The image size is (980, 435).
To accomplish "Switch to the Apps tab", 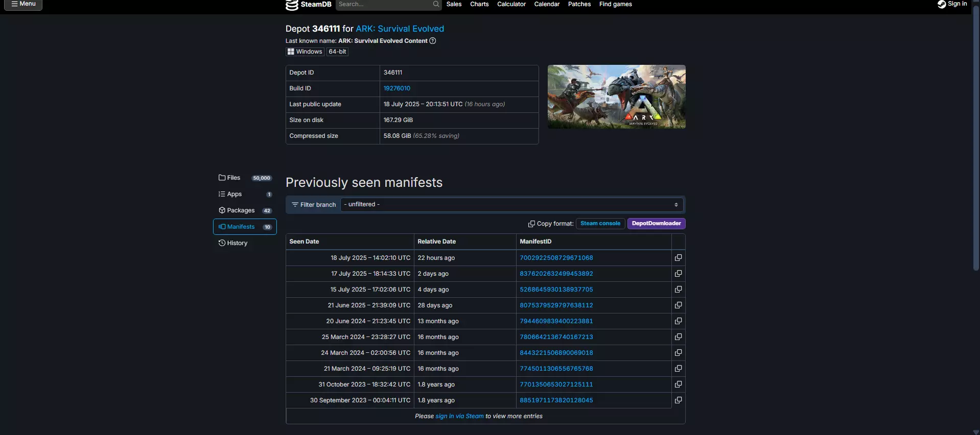I will click(x=245, y=194).
